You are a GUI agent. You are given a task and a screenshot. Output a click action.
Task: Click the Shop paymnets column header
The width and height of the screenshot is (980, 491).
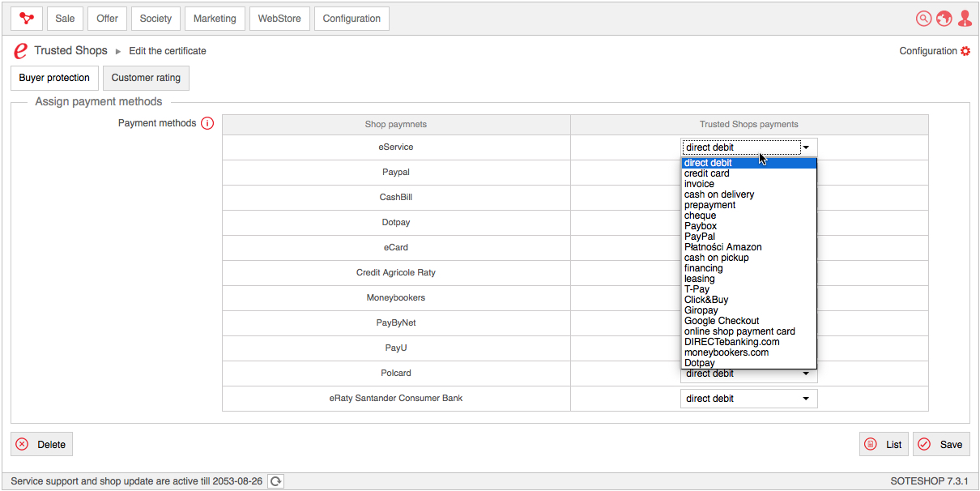396,125
